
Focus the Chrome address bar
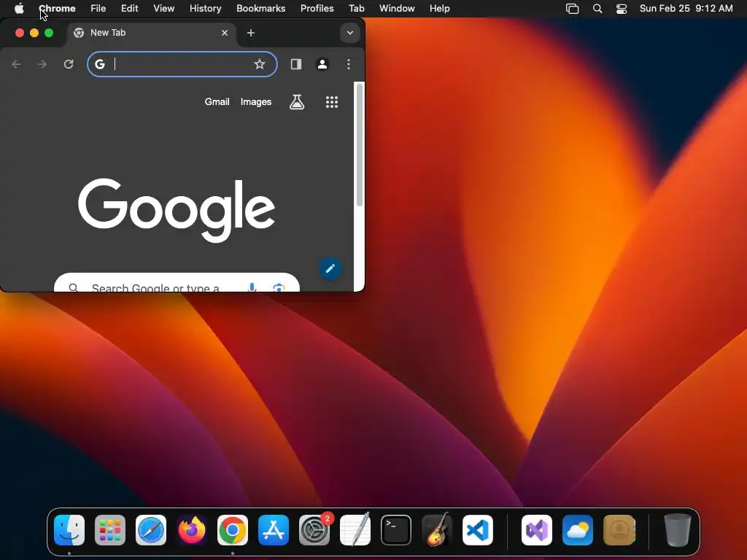coord(182,64)
